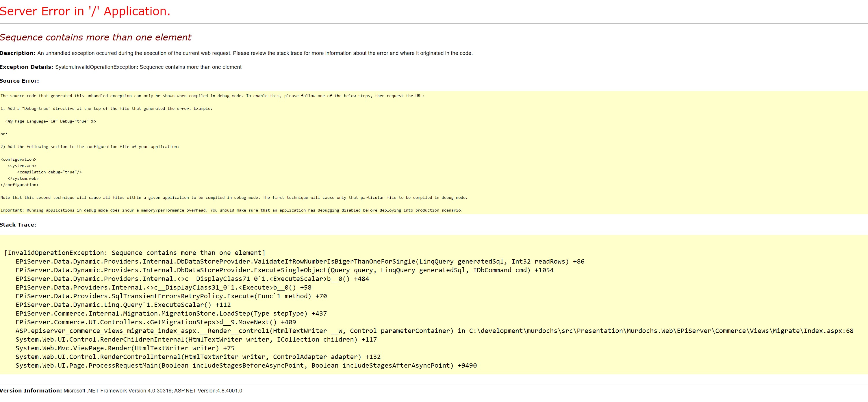Image resolution: width=868 pixels, height=402 pixels.
Task: Click the ProcessRequestMain stack trace line
Action: pyautogui.click(x=246, y=366)
